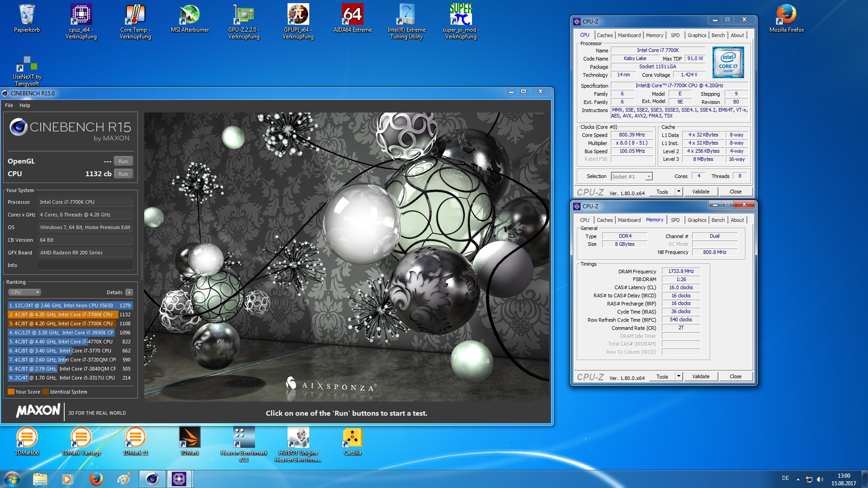Click Validate in top CPU-Z window

701,192
